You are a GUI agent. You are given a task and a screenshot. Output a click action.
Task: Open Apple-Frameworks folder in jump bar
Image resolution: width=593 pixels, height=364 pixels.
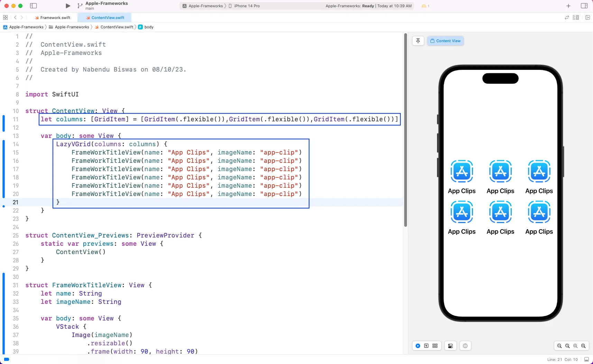click(x=69, y=27)
